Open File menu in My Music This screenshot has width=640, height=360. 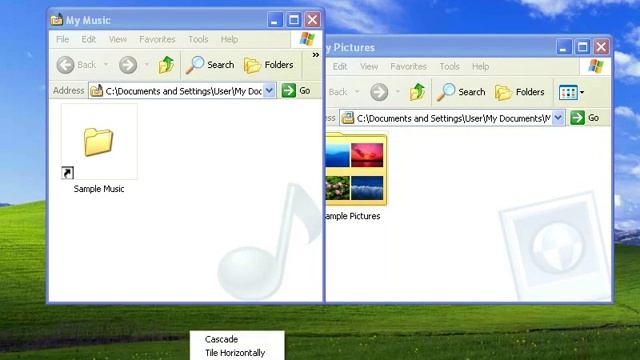(62, 39)
